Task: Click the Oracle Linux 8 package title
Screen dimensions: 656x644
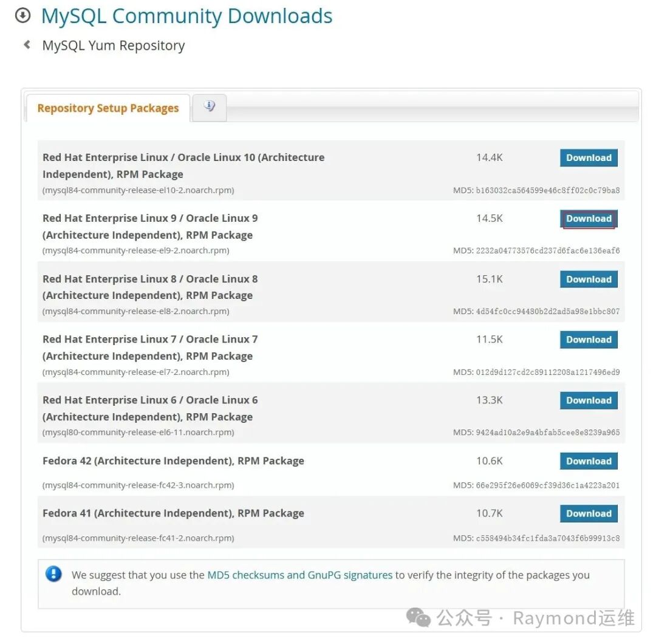Action: [150, 287]
